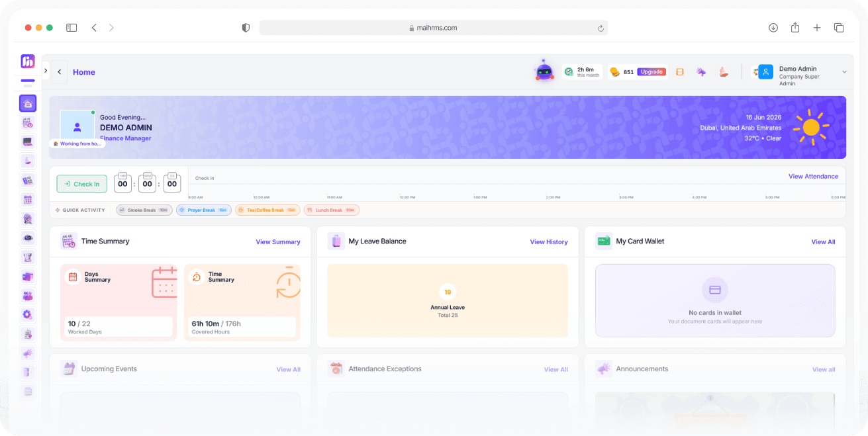The image size is (868, 436).
Task: Open the gear settings sidebar icon
Action: click(28, 314)
